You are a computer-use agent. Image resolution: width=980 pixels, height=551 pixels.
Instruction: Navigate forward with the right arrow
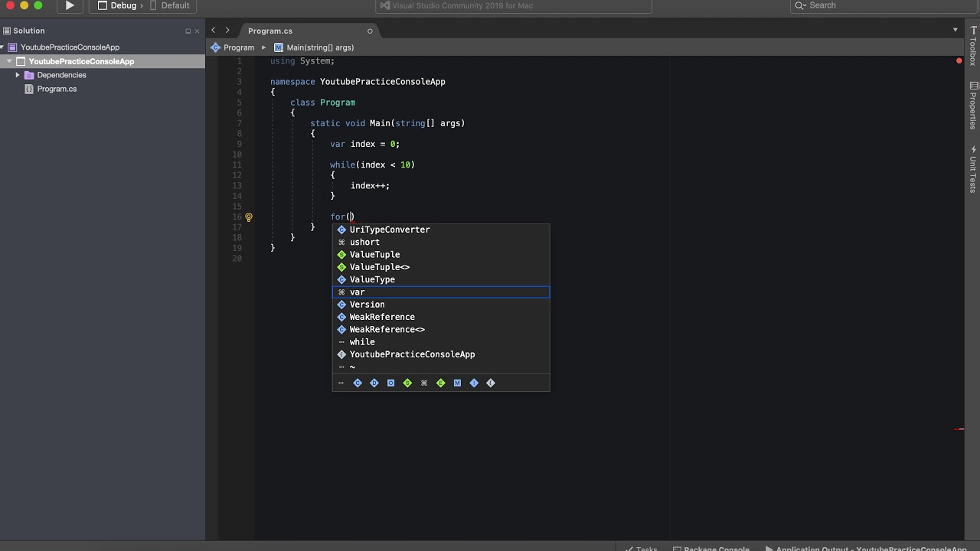(x=227, y=31)
